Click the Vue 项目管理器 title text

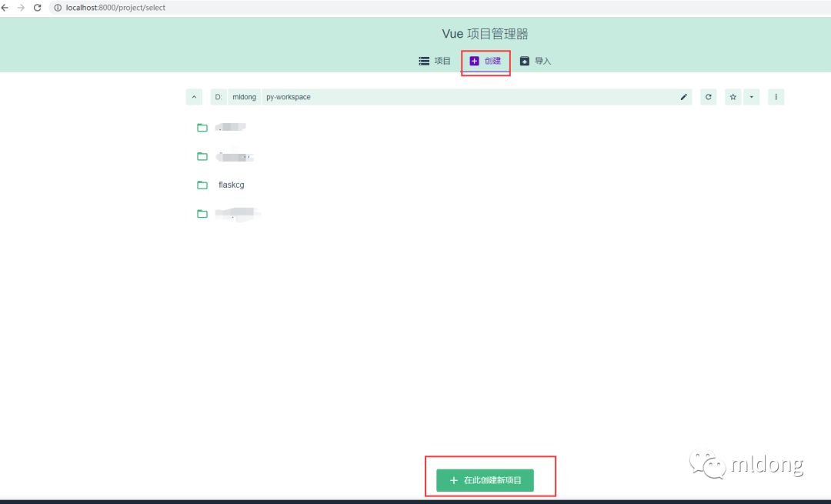click(x=485, y=34)
